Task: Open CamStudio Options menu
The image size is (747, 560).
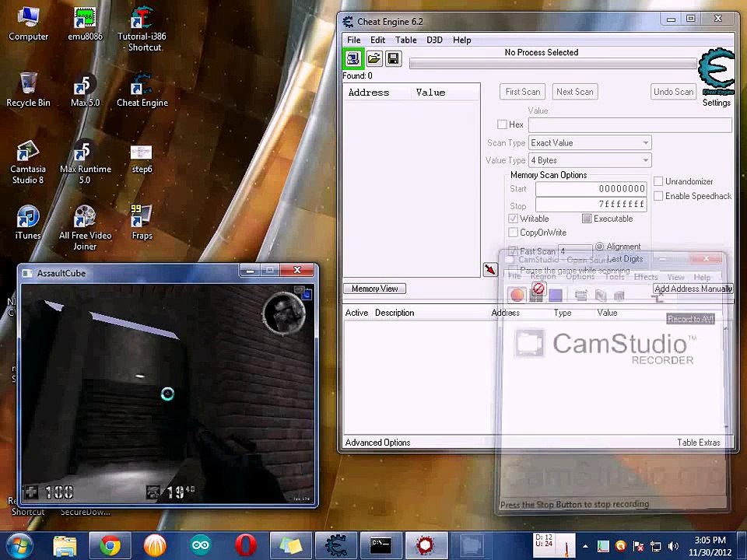Action: pos(580,277)
